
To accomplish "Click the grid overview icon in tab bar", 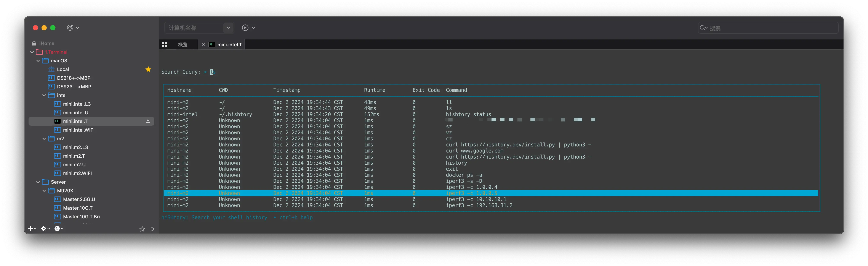I will [165, 45].
